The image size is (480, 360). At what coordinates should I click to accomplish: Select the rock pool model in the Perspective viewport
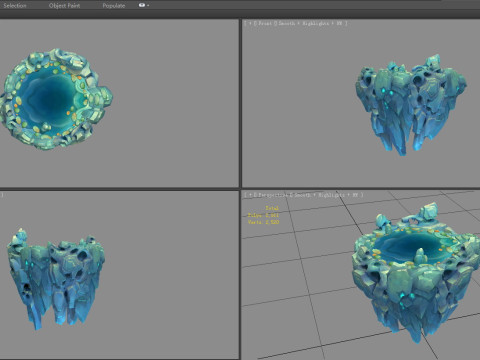tap(416, 272)
